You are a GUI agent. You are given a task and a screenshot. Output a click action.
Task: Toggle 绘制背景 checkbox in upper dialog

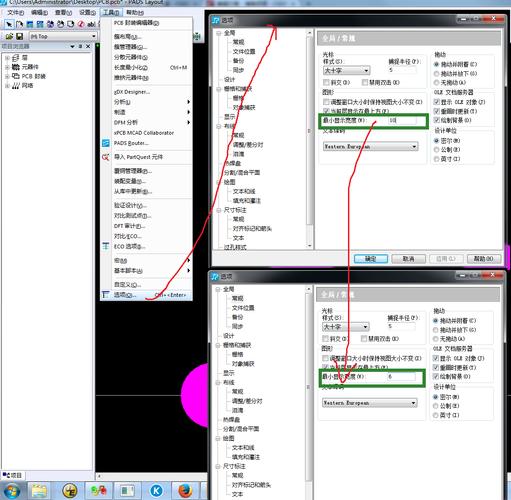click(x=436, y=120)
